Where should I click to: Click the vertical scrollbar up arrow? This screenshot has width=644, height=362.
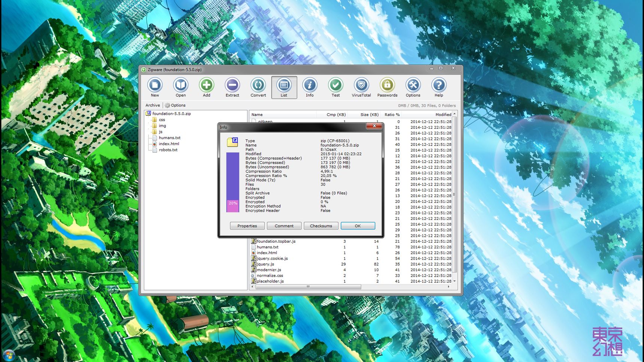coord(455,114)
